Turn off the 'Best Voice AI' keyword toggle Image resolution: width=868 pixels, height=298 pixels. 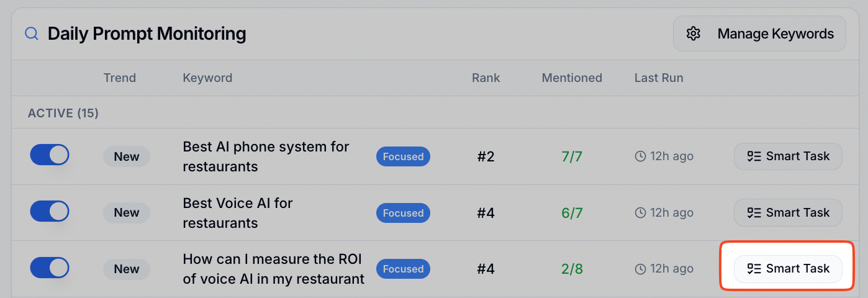coord(50,211)
